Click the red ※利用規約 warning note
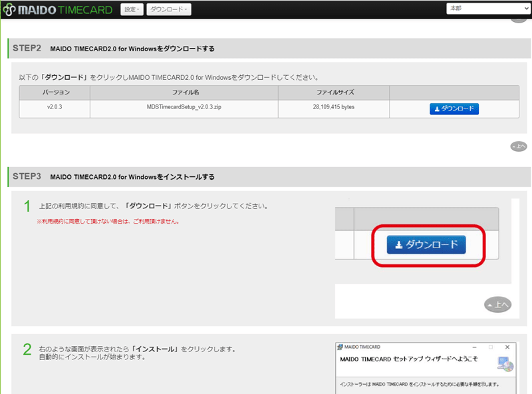The width and height of the screenshot is (532, 394). click(x=108, y=222)
